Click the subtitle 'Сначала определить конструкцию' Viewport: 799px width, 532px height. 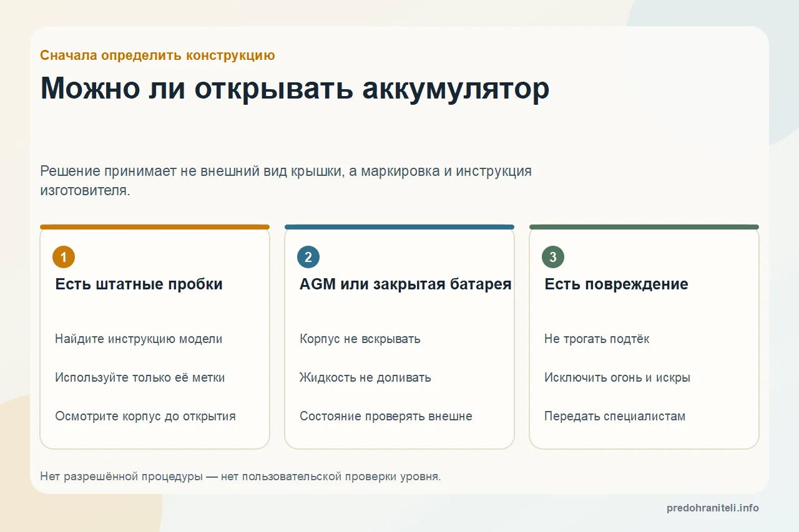pos(157,56)
